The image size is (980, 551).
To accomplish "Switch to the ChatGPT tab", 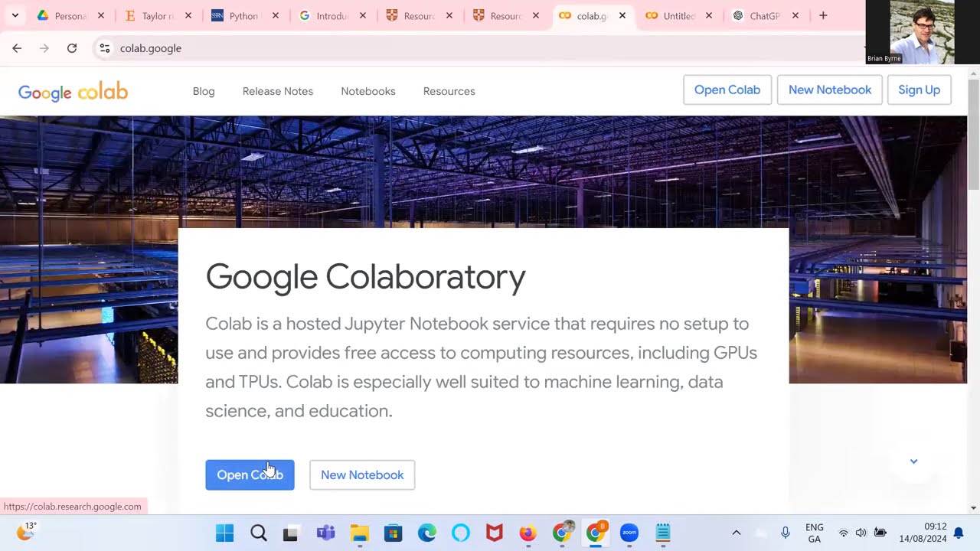I will click(766, 15).
